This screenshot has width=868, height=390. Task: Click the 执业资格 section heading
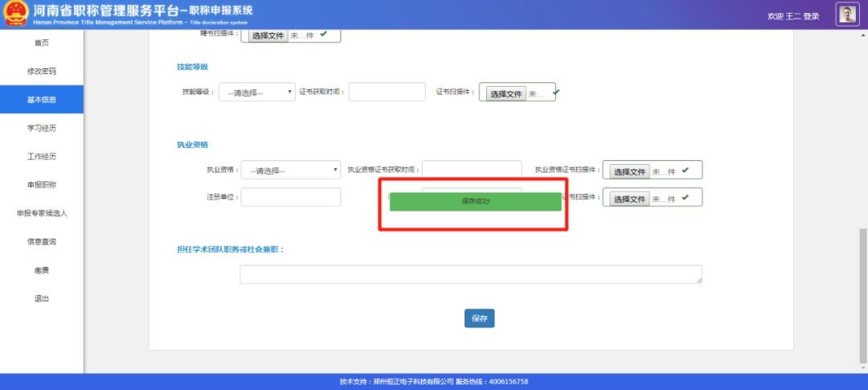[192, 145]
